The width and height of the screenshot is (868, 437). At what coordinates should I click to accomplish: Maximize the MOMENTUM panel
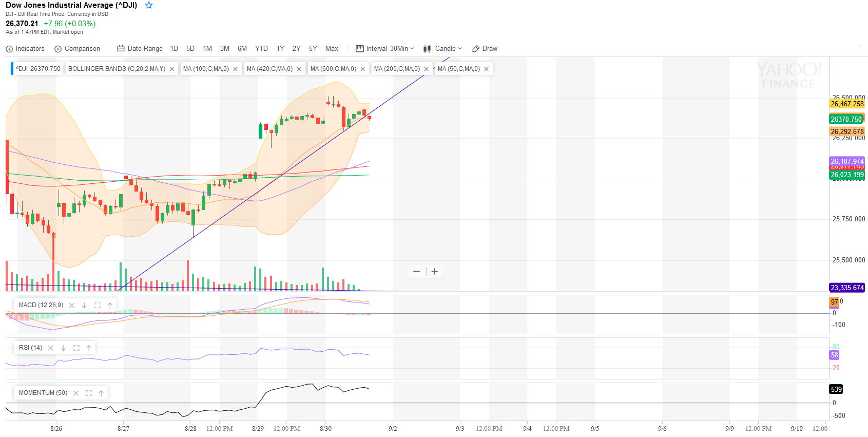click(89, 393)
